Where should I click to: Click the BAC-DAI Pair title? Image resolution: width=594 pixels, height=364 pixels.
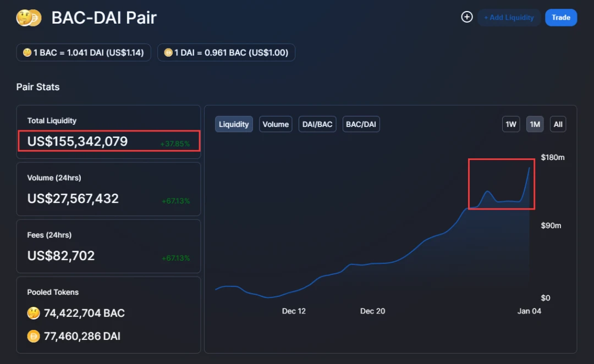104,18
